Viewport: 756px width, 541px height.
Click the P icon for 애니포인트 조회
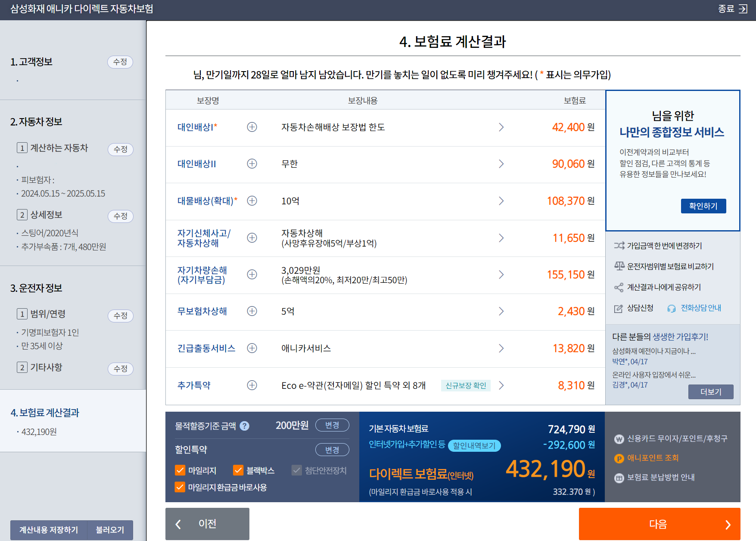(x=619, y=459)
